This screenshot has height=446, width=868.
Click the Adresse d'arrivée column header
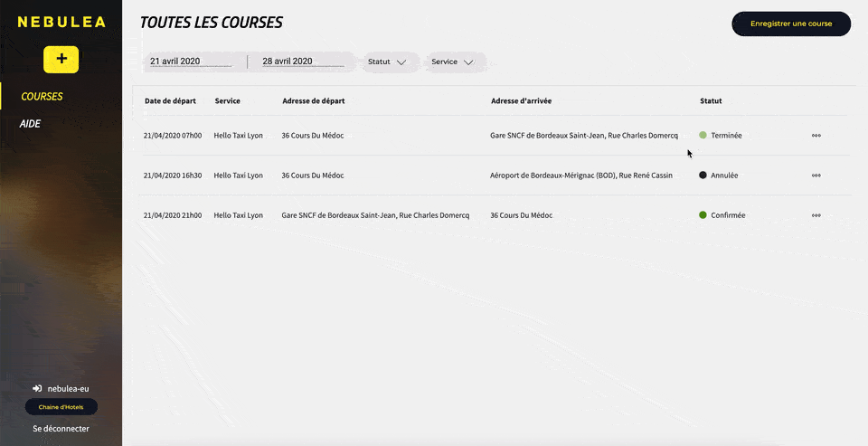[x=521, y=100]
